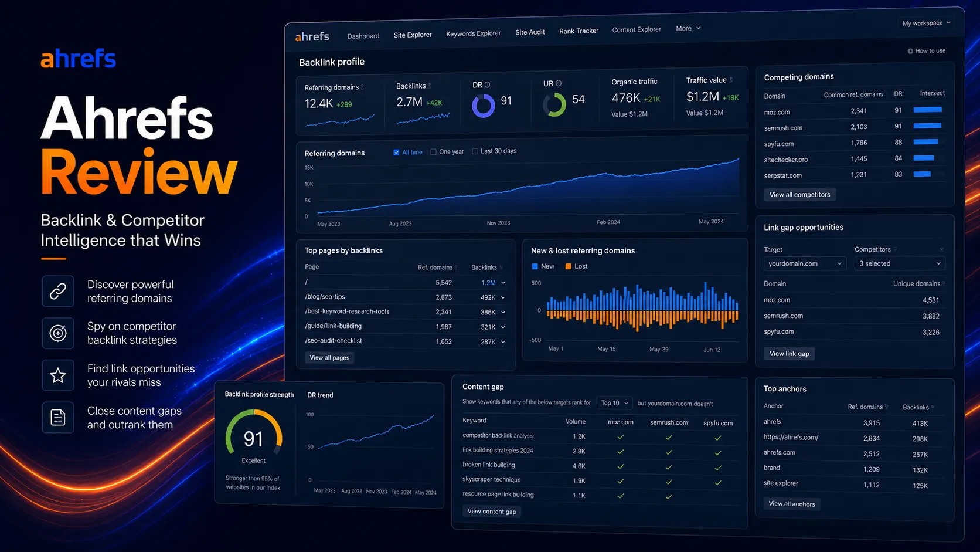This screenshot has height=552, width=980.
Task: Click View all pages button
Action: 329,358
